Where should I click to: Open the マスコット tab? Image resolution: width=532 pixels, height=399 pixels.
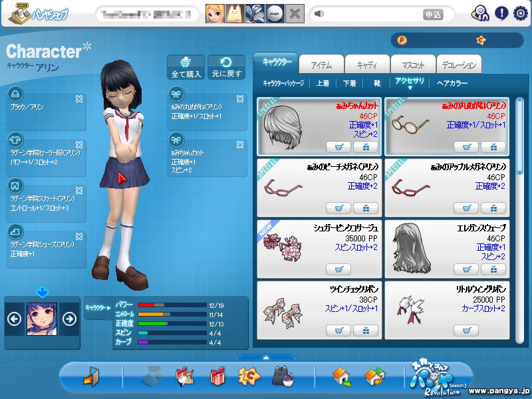(x=412, y=65)
